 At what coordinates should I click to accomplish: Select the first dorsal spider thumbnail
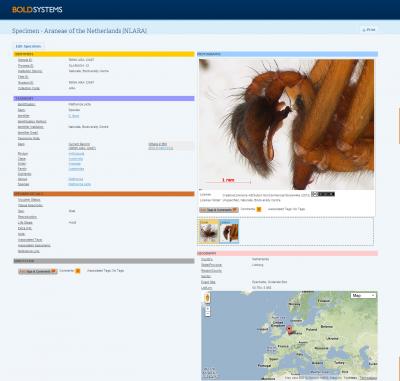(209, 231)
